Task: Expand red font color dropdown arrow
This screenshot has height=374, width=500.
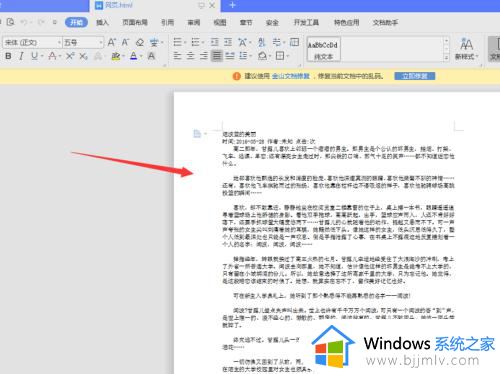Action: (x=60, y=56)
